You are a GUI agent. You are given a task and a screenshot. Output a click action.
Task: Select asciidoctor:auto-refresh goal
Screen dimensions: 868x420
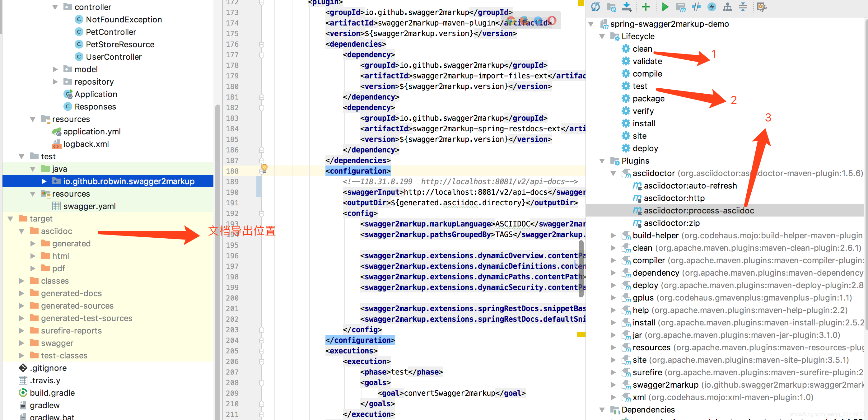coord(690,186)
